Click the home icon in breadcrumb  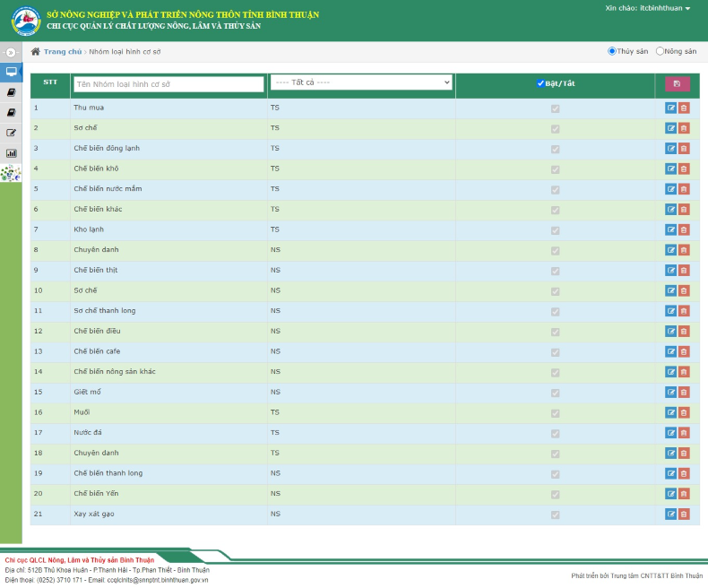(36, 52)
